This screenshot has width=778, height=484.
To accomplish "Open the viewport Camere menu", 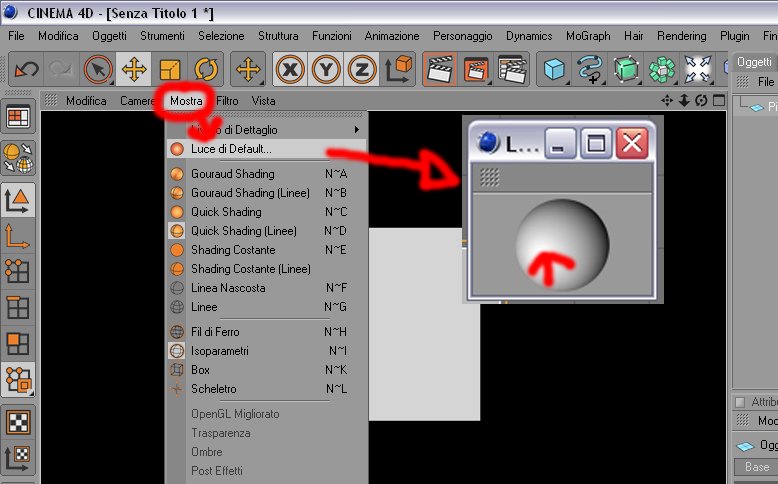I will 138,101.
